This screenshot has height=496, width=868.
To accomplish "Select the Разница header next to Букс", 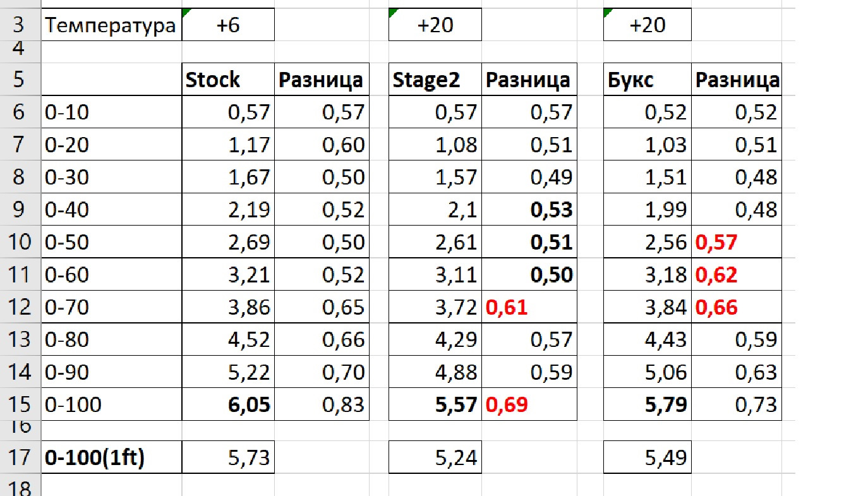I will [x=737, y=80].
